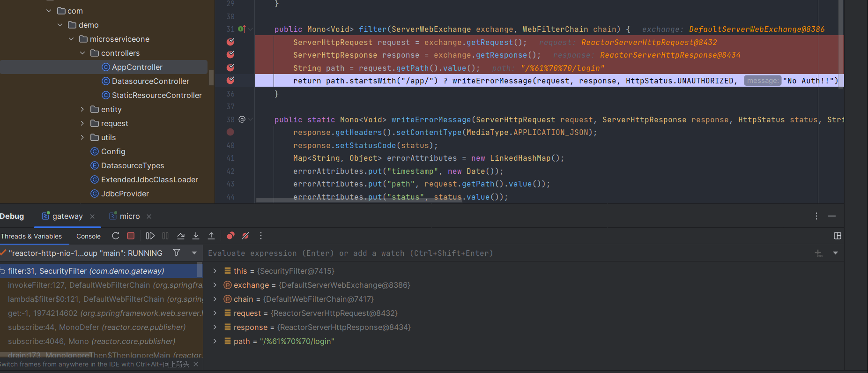
Task: Collapse the com folder
Action: (x=49, y=11)
